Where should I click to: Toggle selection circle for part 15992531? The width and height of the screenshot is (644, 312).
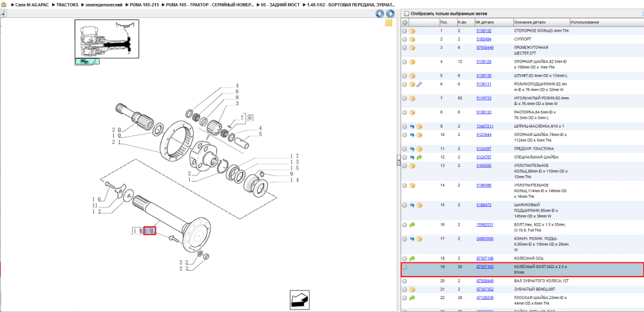click(x=404, y=224)
